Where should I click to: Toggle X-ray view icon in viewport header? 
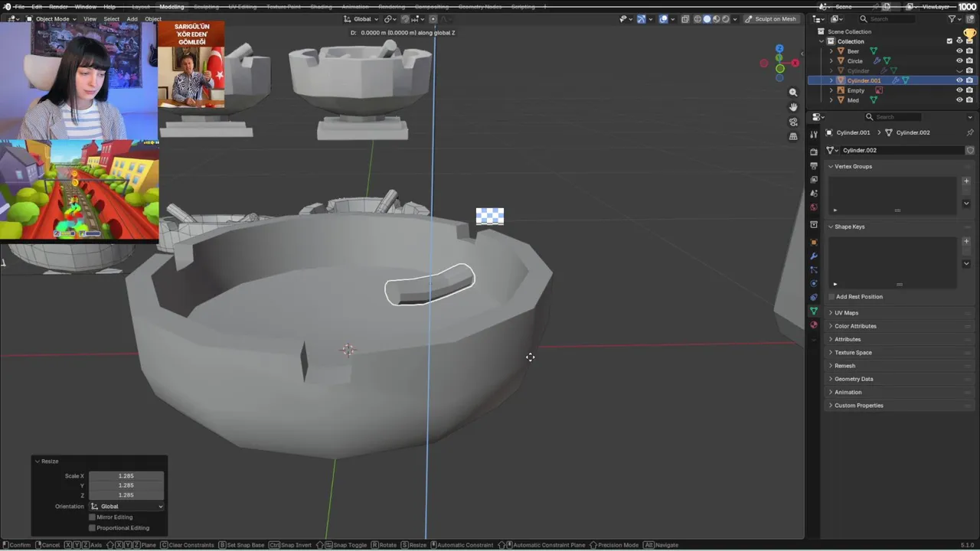coord(685,18)
